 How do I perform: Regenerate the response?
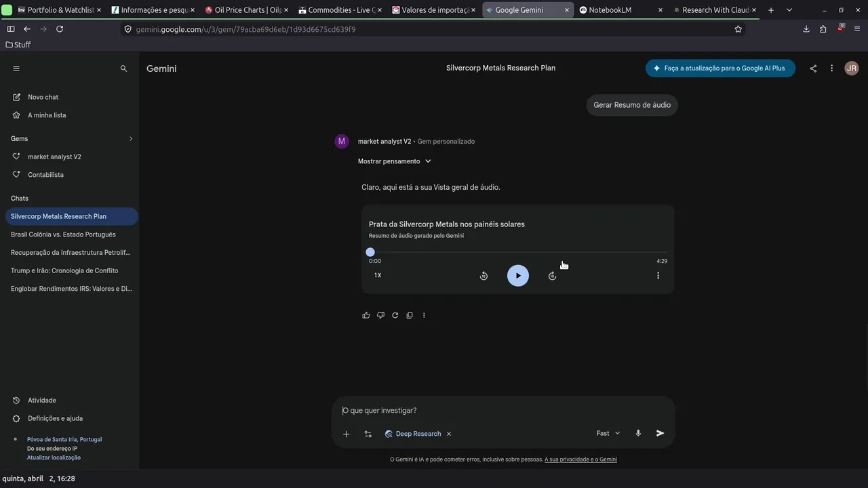(395, 315)
